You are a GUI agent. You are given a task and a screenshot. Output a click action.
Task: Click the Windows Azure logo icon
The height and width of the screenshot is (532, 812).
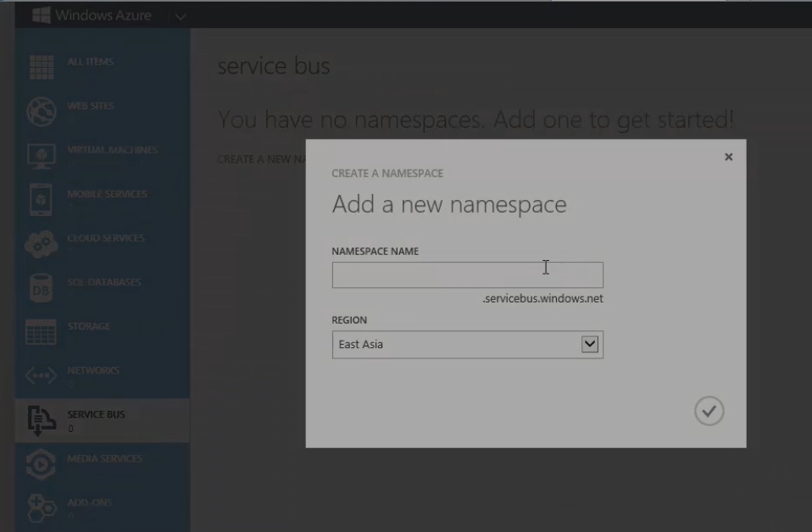tap(41, 14)
